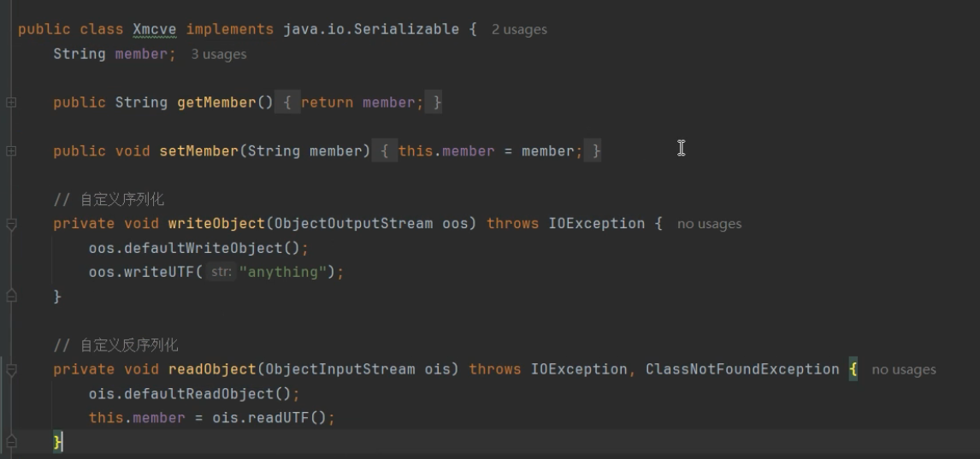
Task: Click the highlighted opening brace of readObject
Action: pos(853,370)
